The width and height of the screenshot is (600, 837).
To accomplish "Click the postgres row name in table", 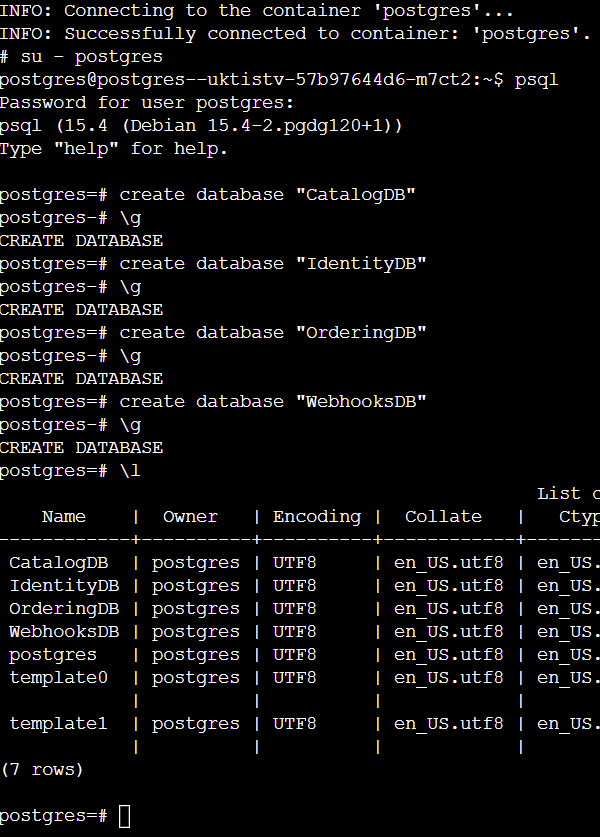I will pyautogui.click(x=53, y=656).
